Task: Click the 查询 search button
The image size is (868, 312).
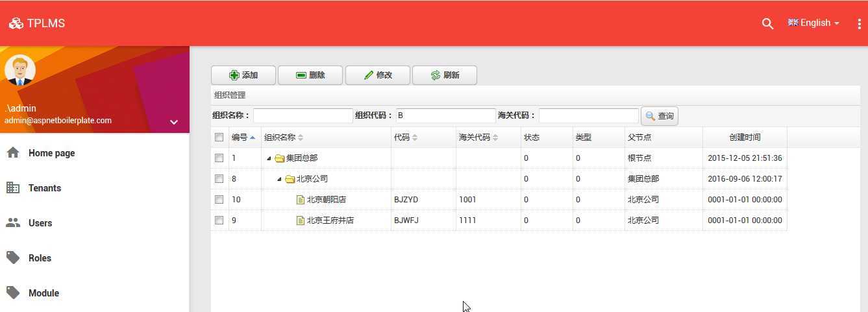Action: tap(660, 116)
